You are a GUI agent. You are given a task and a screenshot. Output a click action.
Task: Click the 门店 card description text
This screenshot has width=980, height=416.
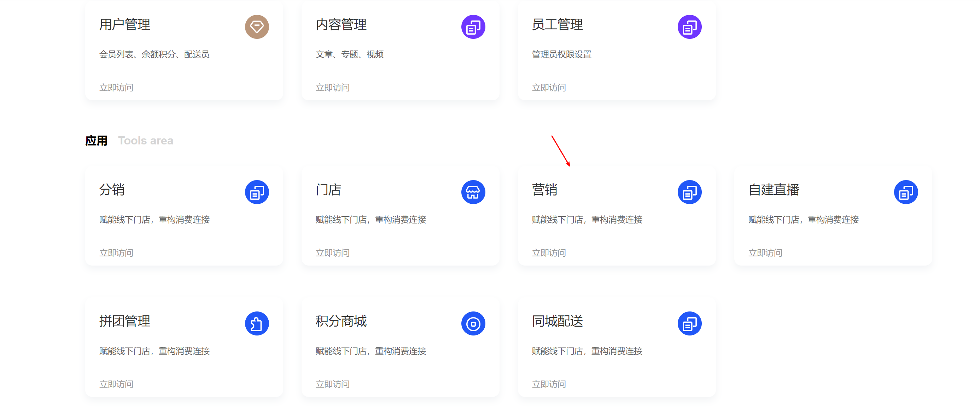click(x=371, y=220)
